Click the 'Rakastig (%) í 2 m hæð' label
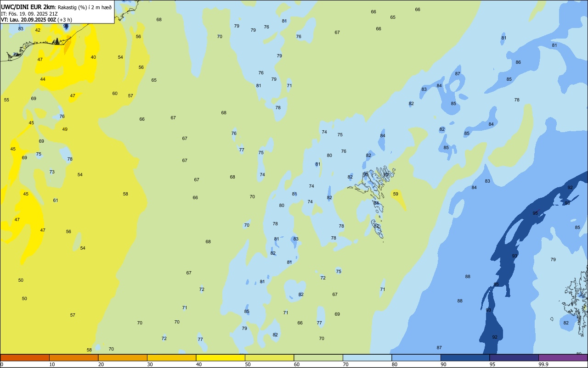This screenshot has height=368, width=588. [x=85, y=7]
